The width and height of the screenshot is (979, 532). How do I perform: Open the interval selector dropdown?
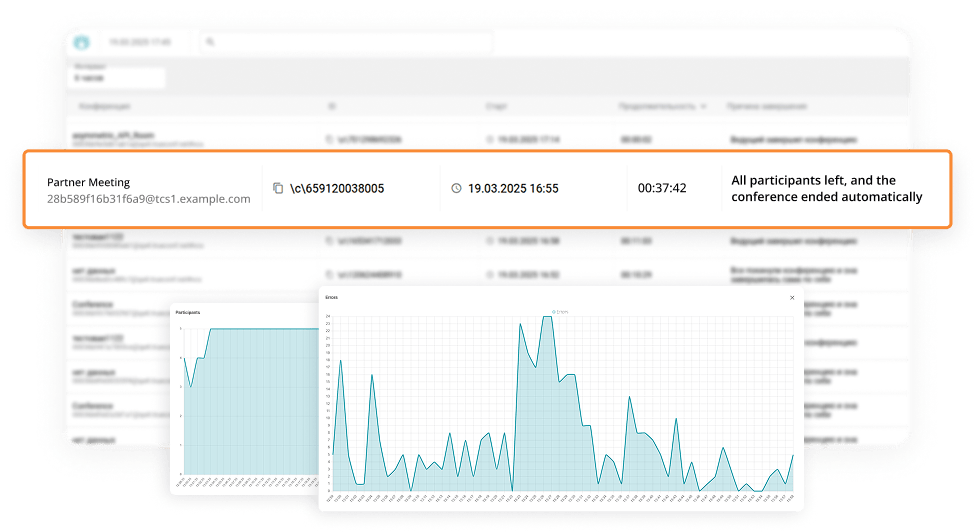(x=118, y=77)
